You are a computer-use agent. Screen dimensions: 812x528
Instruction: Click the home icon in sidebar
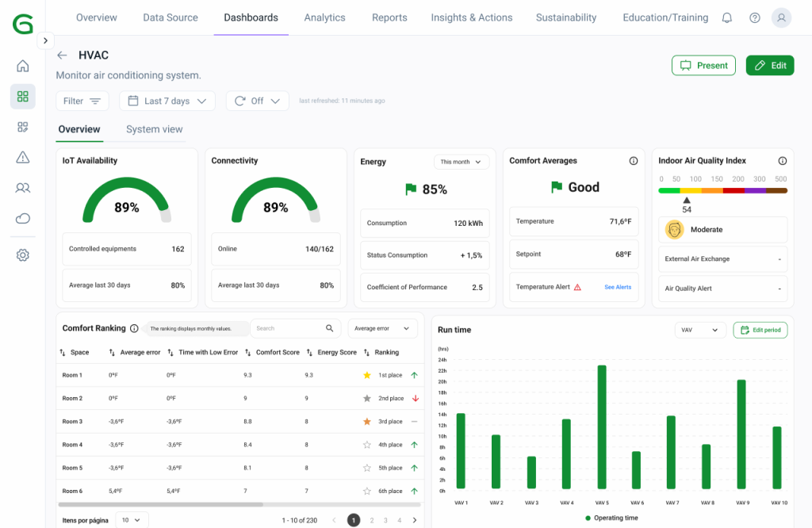[23, 66]
